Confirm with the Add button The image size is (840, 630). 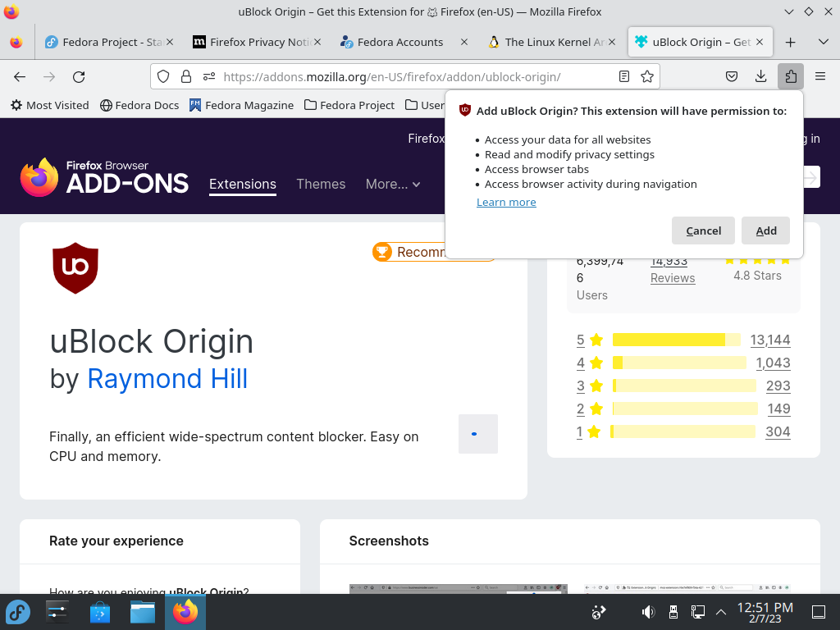pyautogui.click(x=765, y=231)
